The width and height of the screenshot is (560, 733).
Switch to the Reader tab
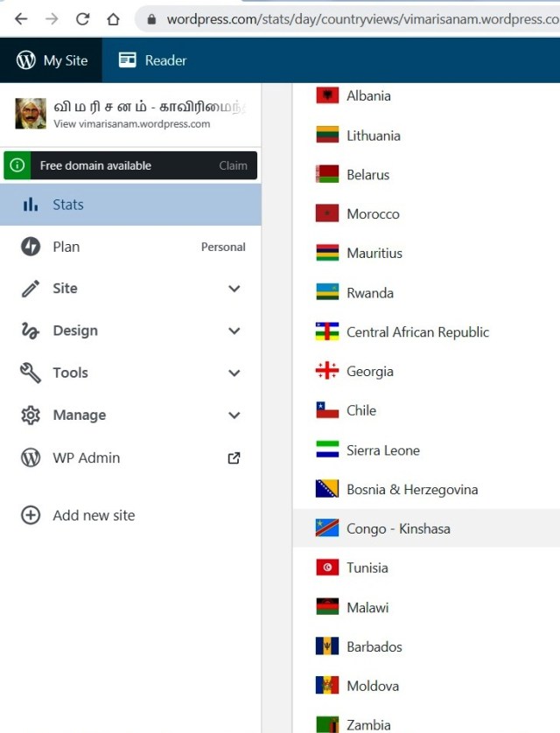153,60
